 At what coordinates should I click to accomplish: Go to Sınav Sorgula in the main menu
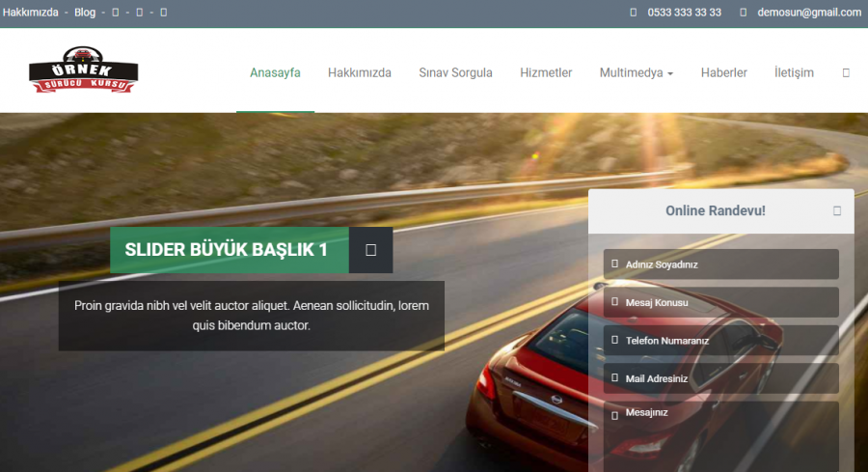tap(455, 72)
